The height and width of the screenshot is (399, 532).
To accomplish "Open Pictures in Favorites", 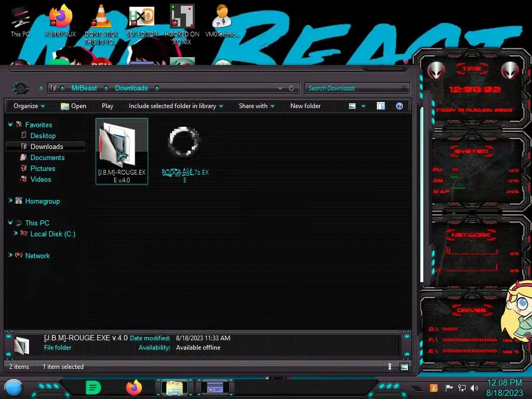I will click(x=43, y=168).
